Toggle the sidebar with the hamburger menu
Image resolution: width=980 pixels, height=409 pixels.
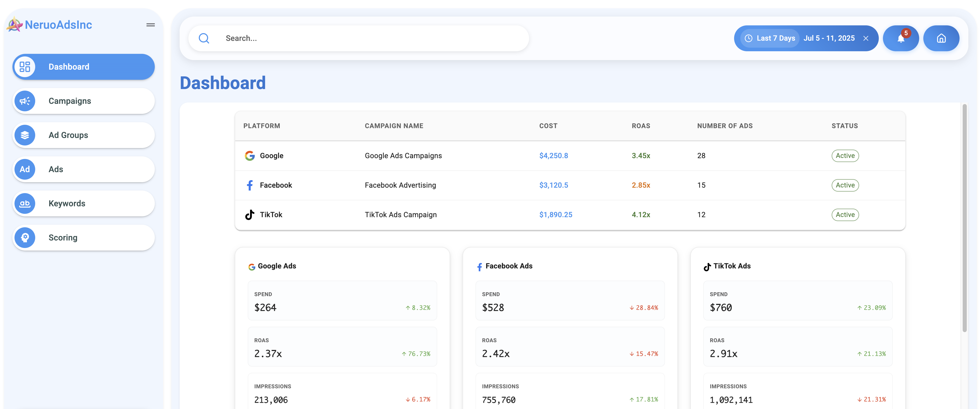pos(150,25)
